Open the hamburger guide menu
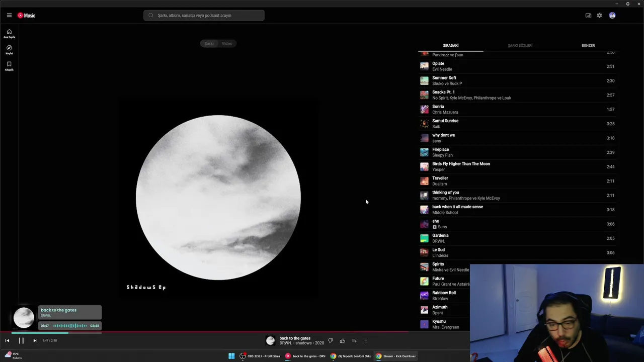Viewport: 644px width, 362px height. pyautogui.click(x=9, y=16)
